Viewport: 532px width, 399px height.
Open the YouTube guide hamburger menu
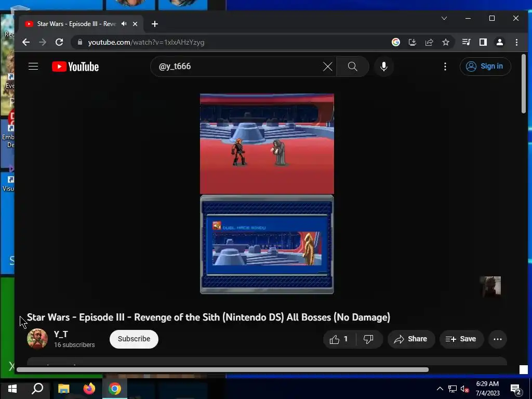coord(33,66)
